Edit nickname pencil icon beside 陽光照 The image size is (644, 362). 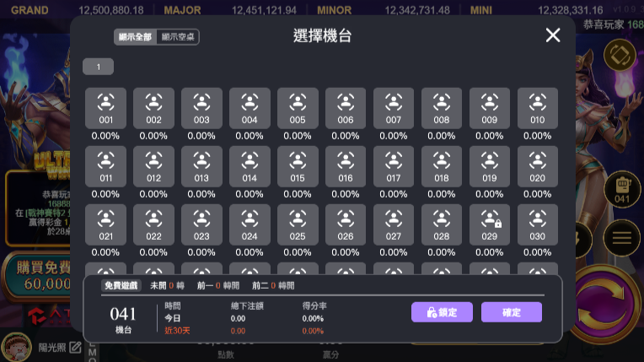click(75, 348)
